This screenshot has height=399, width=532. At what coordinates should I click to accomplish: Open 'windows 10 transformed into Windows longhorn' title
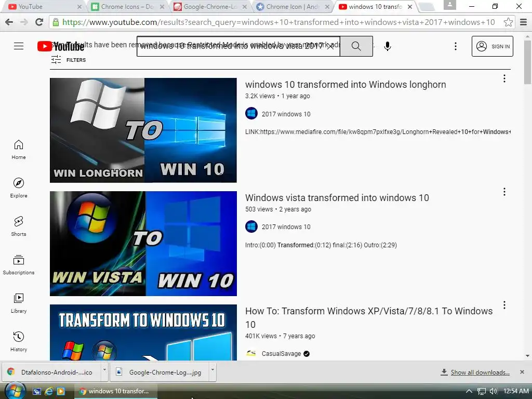click(x=345, y=85)
